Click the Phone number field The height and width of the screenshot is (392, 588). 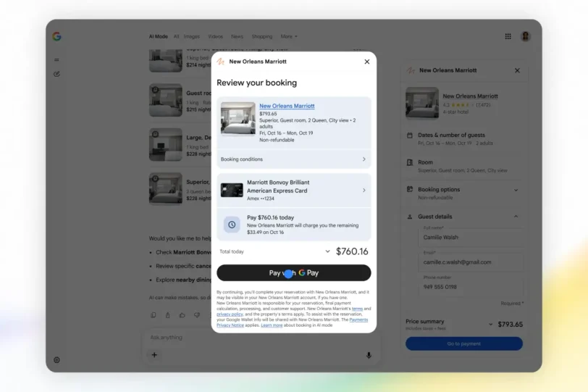[x=470, y=287]
